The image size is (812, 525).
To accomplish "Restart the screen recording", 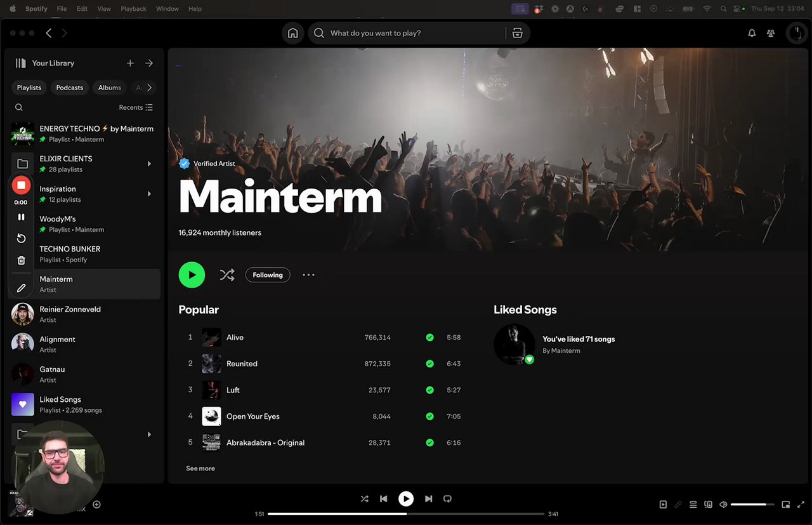I will click(21, 238).
